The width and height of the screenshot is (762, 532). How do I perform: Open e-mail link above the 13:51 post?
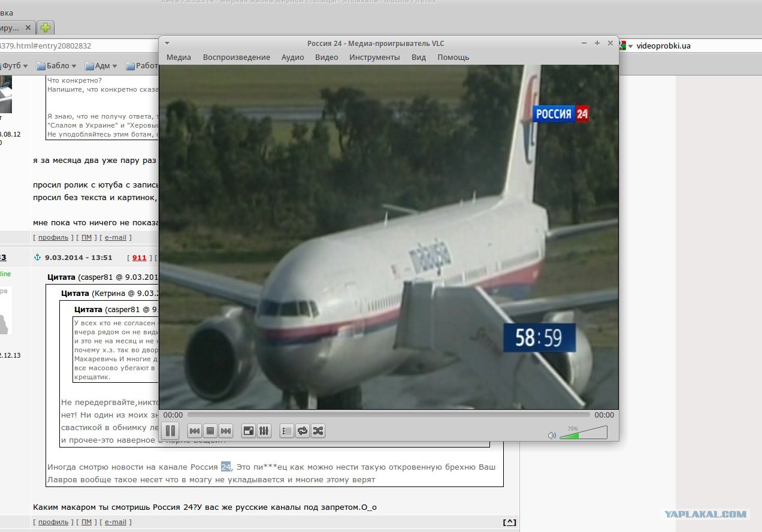(x=116, y=237)
